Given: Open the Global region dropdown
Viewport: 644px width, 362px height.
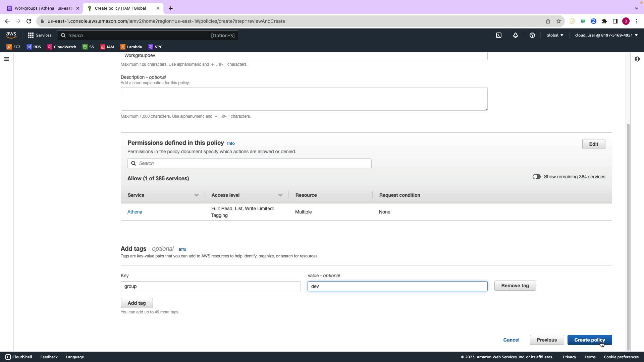Looking at the screenshot, I should 554,35.
